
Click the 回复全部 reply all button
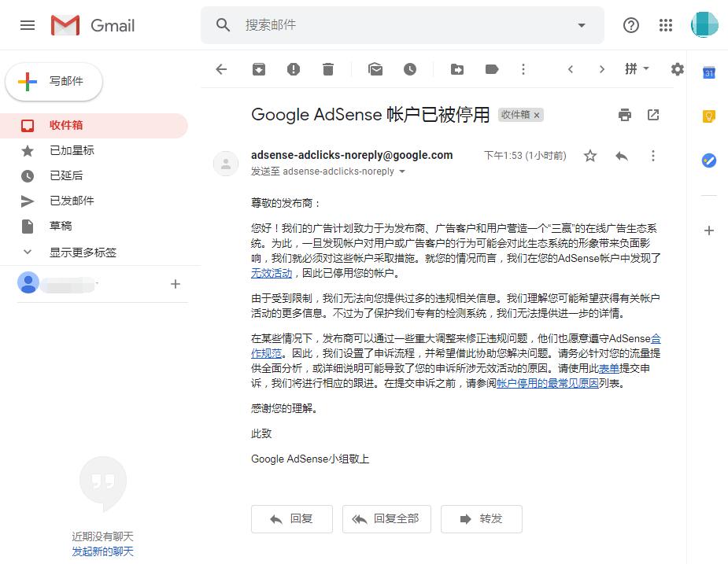coord(386,519)
